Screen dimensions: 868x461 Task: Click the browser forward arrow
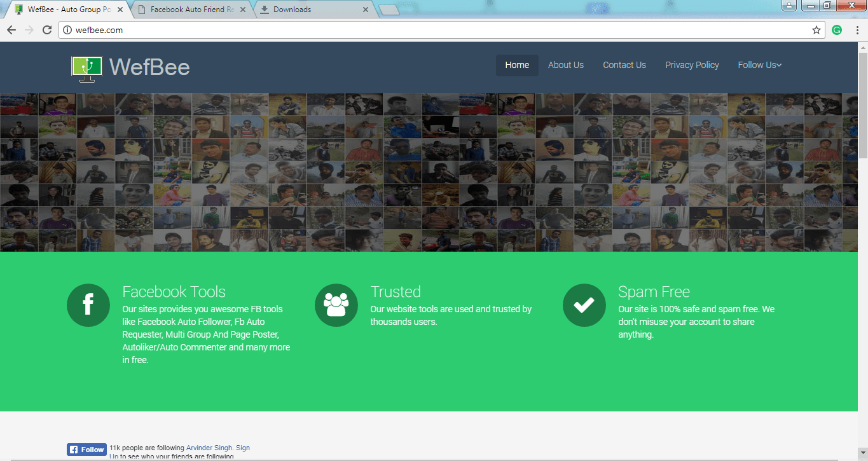29,30
